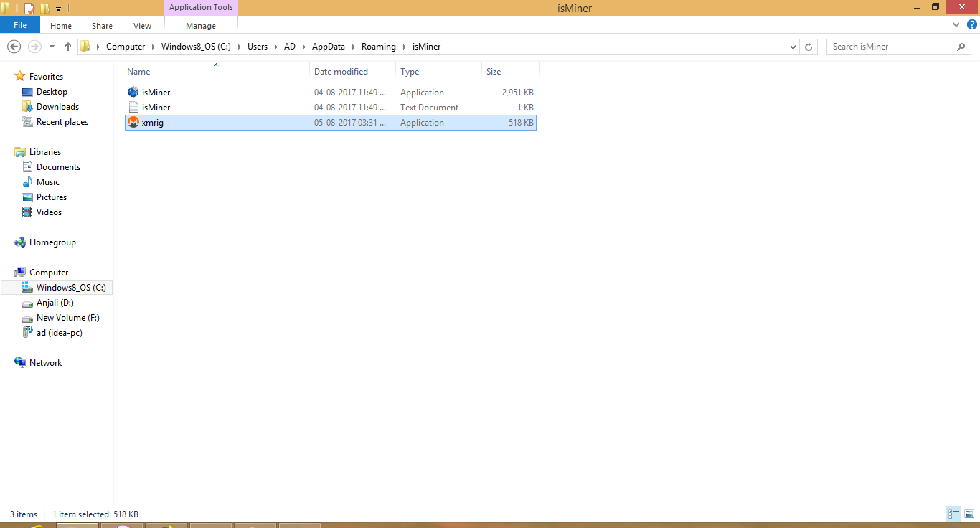Open the Manage tab under Application Tools
The image size is (980, 528).
coord(201,26)
